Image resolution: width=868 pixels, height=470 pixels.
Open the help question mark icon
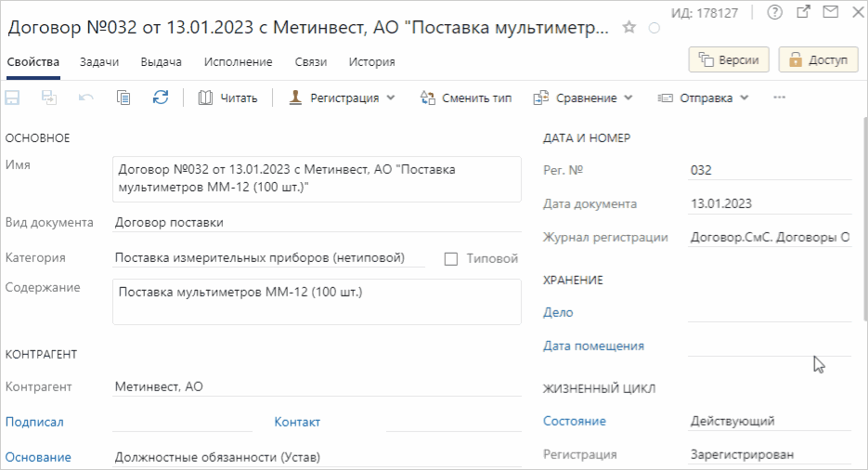point(775,12)
